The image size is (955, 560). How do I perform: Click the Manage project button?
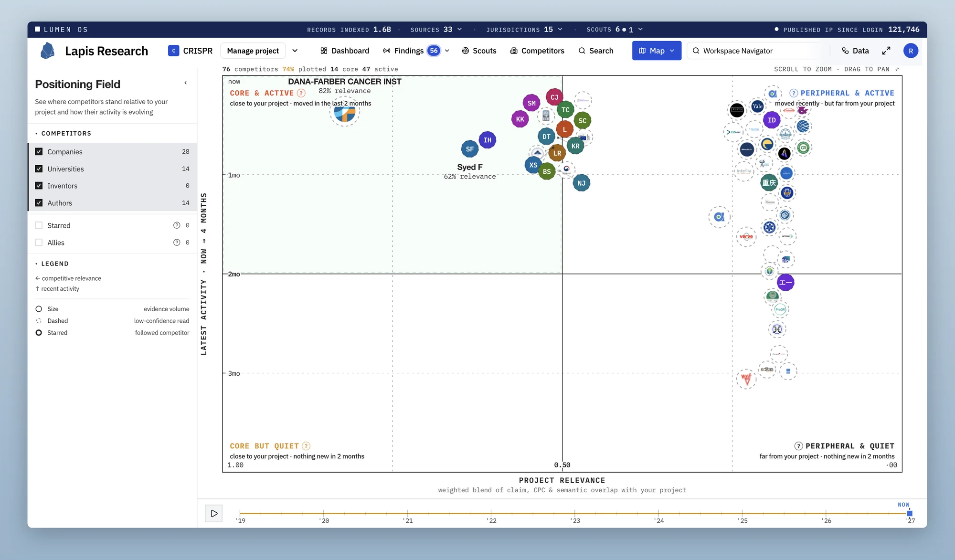(253, 51)
